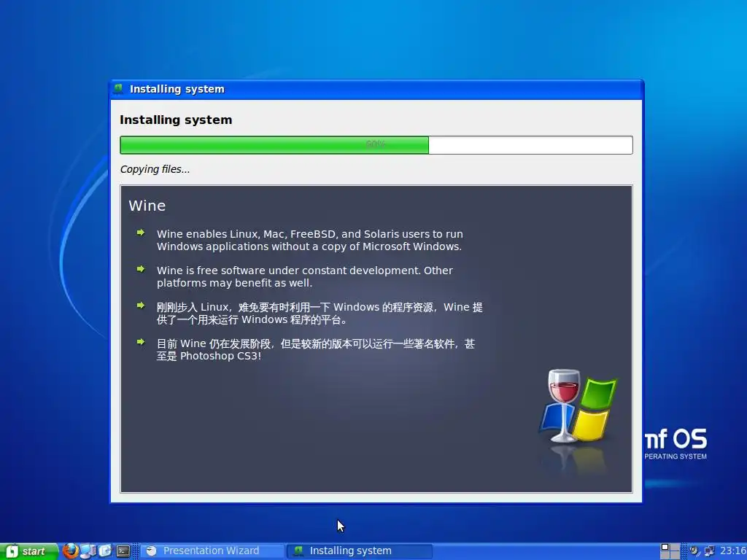Viewport: 747px width, 560px height.
Task: Switch to Installing system taskbar window
Action: point(359,551)
